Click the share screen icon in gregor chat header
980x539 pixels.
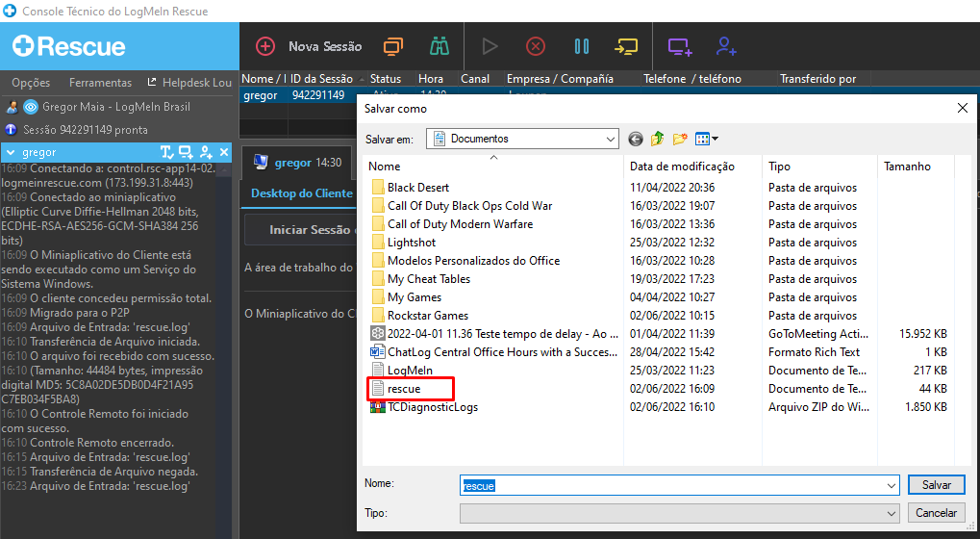coord(187,152)
